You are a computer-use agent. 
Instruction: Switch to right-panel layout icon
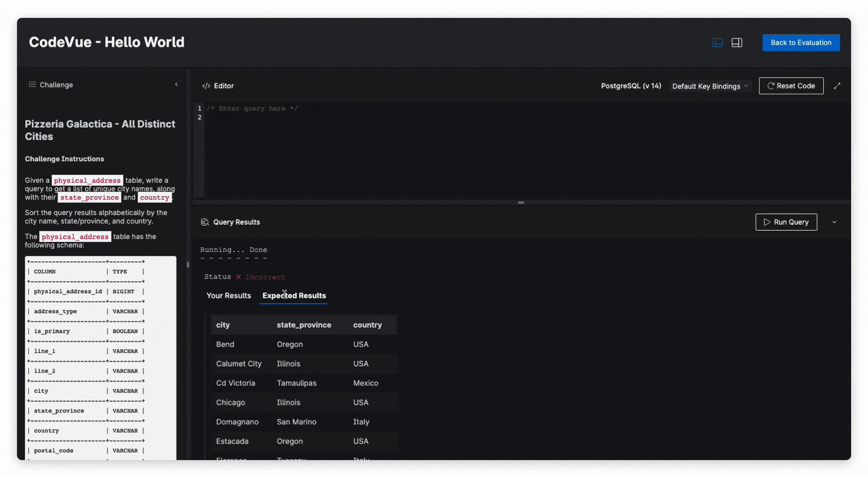point(737,43)
